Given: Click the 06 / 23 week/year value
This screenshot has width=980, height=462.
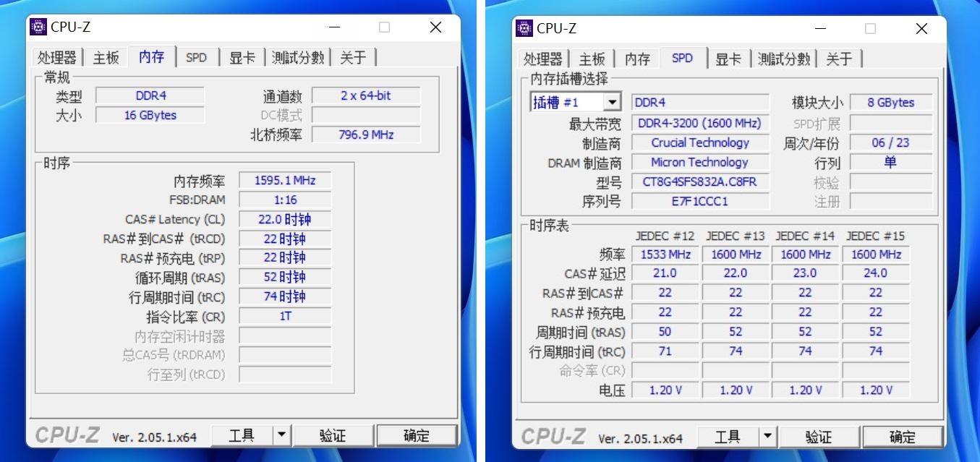Looking at the screenshot, I should pos(891,143).
